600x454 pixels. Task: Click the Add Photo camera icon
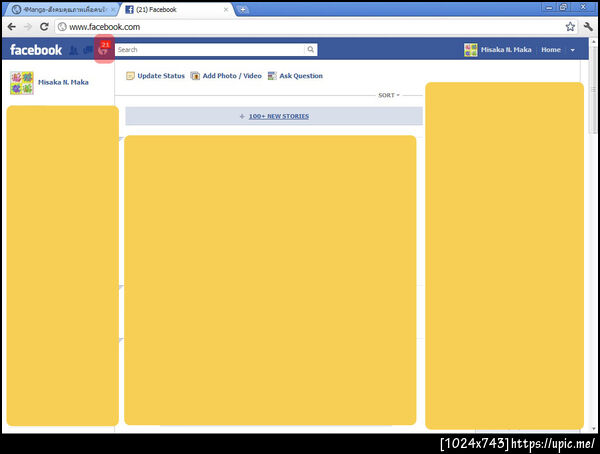(195, 76)
